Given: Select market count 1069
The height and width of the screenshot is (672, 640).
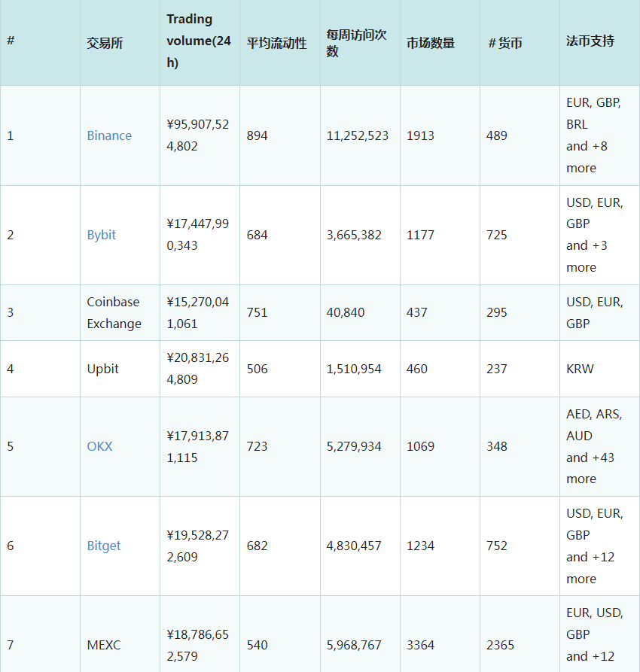Looking at the screenshot, I should coord(420,446).
